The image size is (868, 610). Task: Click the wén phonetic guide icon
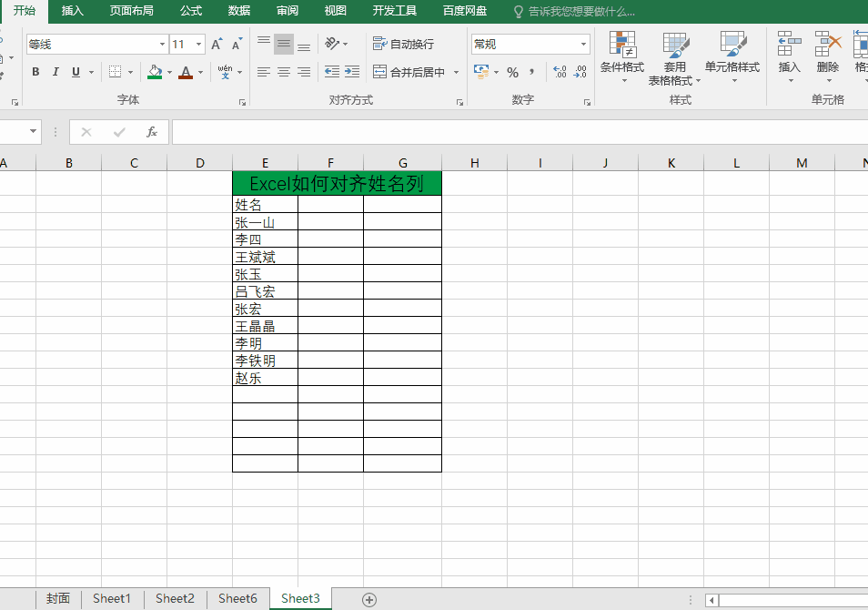tap(226, 72)
